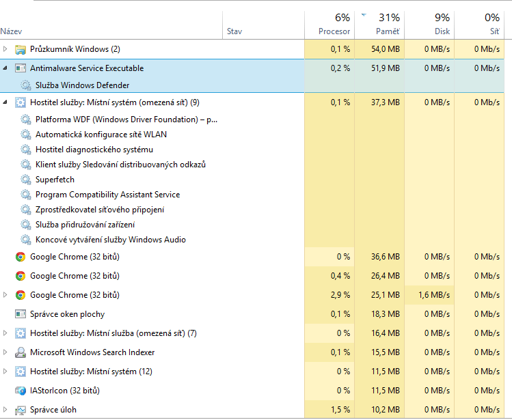This screenshot has height=420, width=512.
Task: Expand the Google Chrome 25,1 MB process
Action: (6, 295)
